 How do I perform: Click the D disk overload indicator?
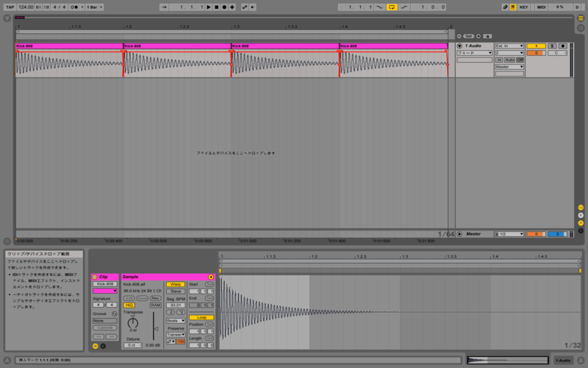[577, 7]
